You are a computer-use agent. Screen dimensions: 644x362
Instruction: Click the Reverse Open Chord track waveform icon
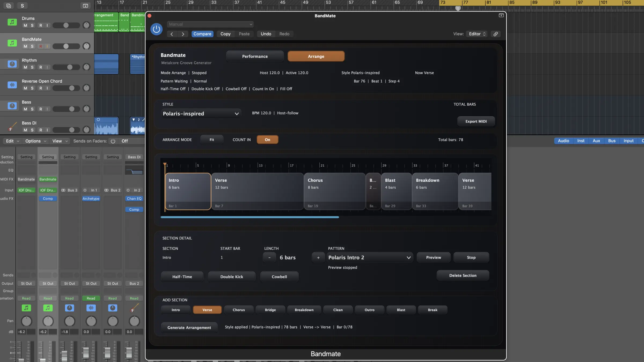click(12, 85)
